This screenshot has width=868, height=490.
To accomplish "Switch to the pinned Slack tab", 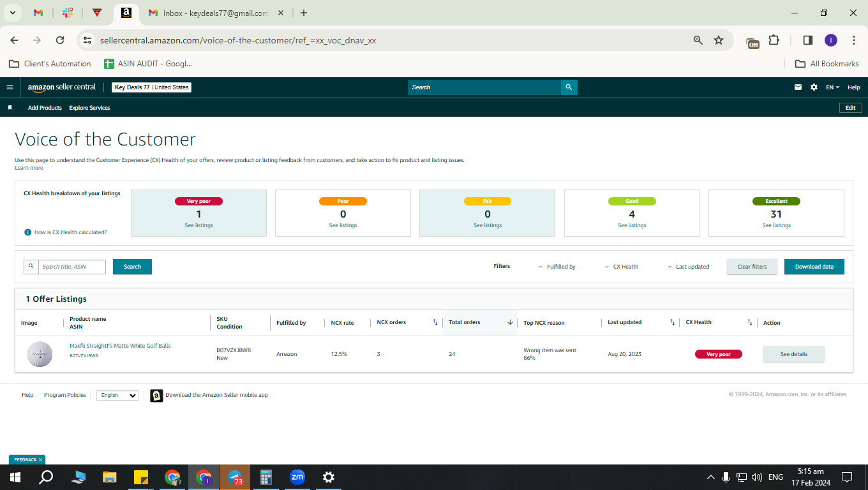I will point(68,13).
